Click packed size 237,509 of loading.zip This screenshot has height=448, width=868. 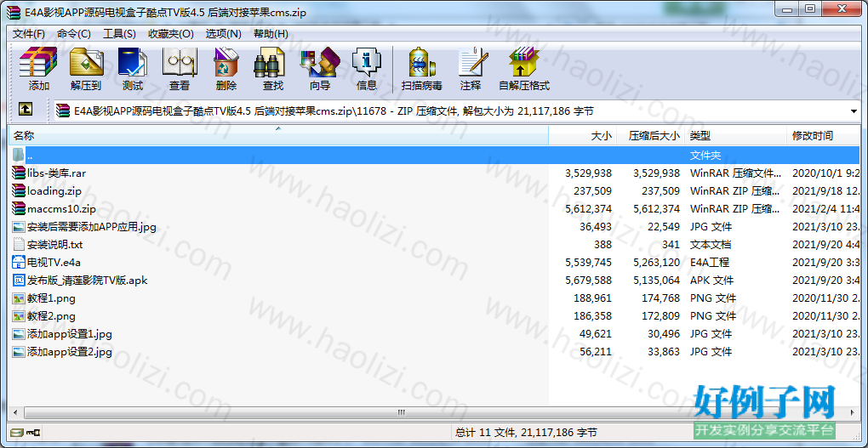pyautogui.click(x=659, y=190)
